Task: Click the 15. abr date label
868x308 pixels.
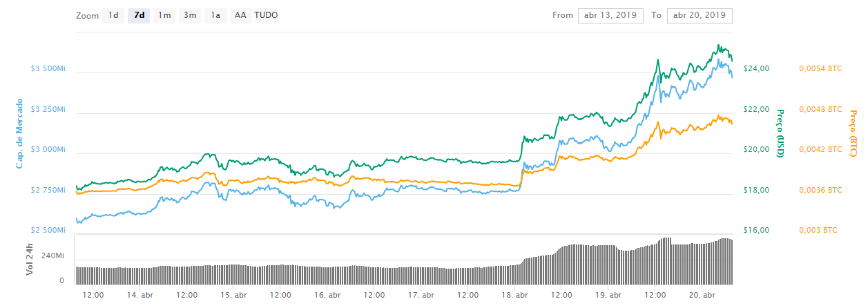Action: [x=234, y=295]
